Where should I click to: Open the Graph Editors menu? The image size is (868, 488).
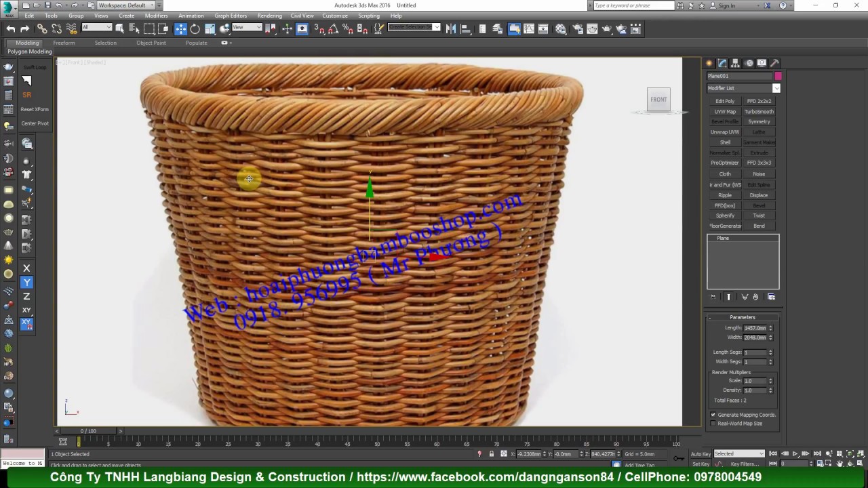pos(231,16)
